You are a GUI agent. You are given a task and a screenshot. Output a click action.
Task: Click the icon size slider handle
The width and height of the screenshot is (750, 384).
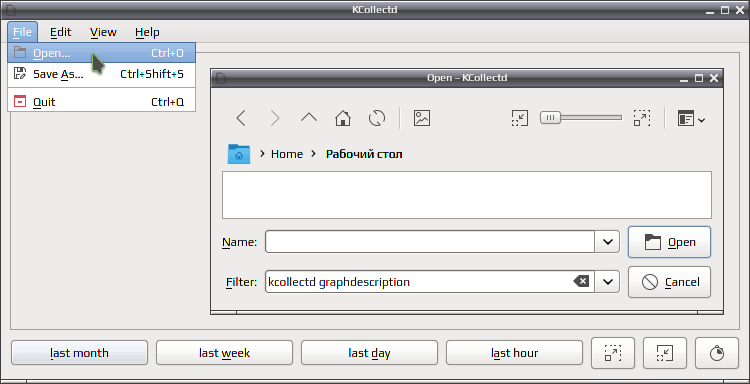pos(550,117)
